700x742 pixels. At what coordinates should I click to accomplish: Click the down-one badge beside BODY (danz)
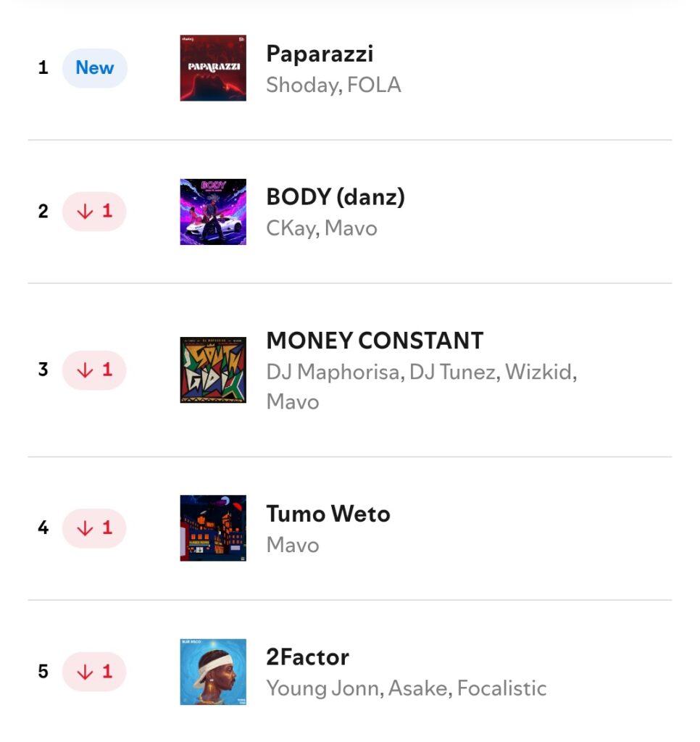(x=95, y=212)
